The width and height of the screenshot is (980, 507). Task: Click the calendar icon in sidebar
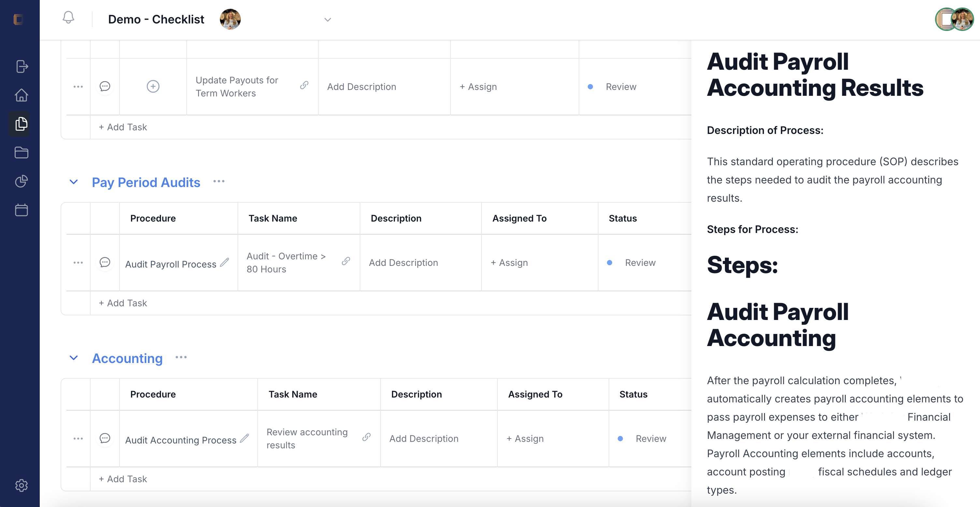[x=20, y=210]
